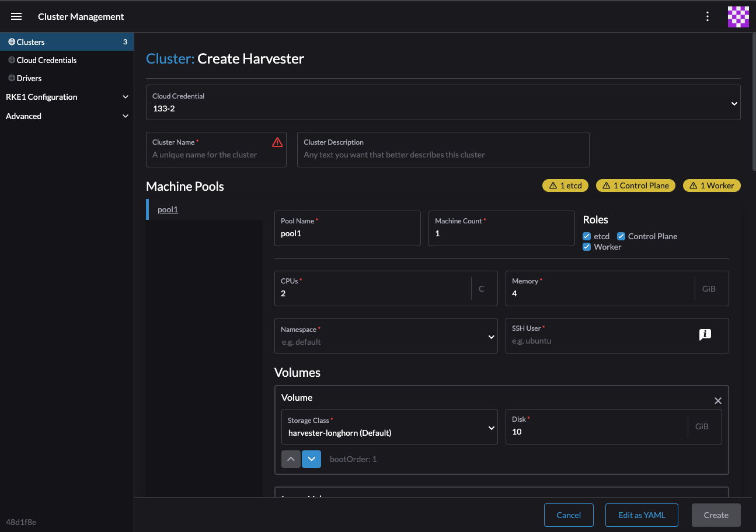Click the Edit as YAML button
Screen dimensions: 756x532
click(x=642, y=515)
